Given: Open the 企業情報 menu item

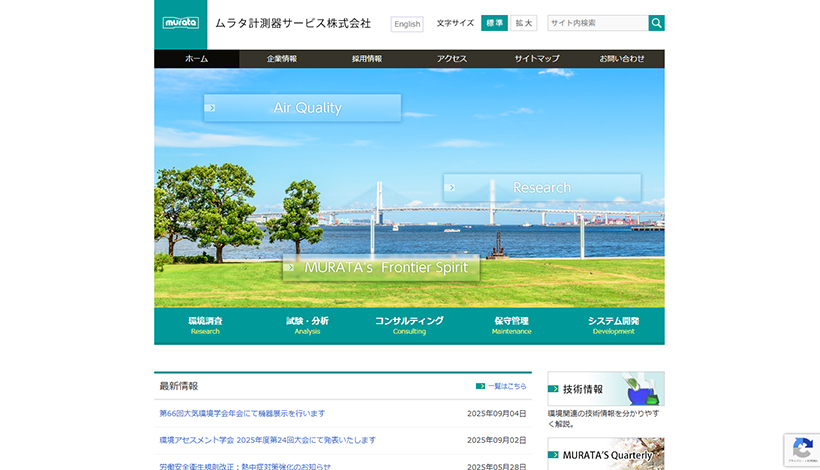Looking at the screenshot, I should pos(282,59).
